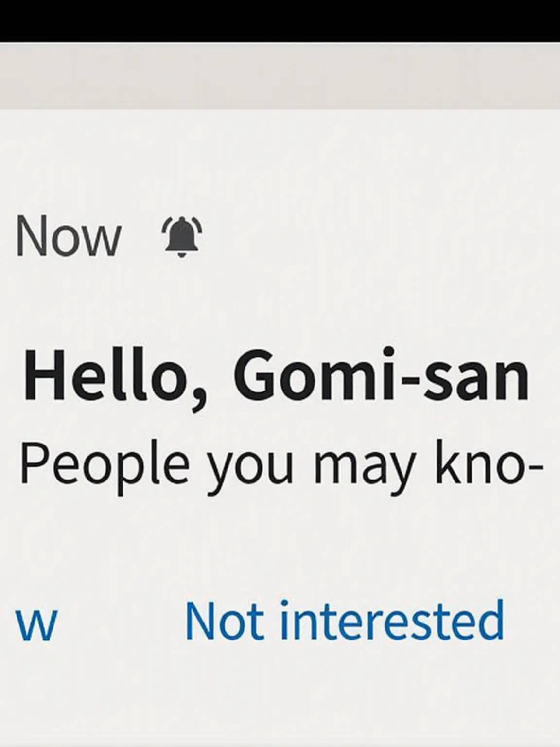Click the gray header bar above notification
Viewport: 560px width, 747px height.
(x=280, y=76)
